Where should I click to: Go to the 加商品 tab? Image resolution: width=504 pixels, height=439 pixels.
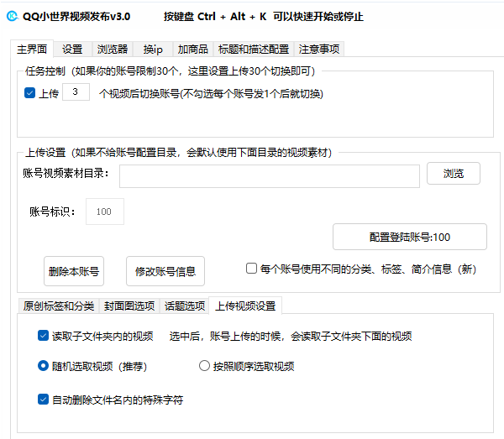[193, 50]
